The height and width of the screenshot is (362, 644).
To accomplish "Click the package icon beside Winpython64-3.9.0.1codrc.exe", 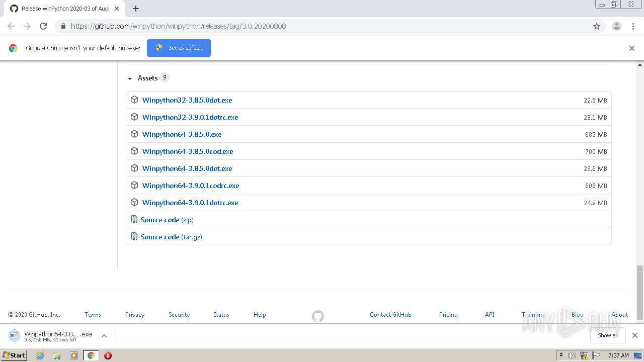I will pyautogui.click(x=134, y=185).
